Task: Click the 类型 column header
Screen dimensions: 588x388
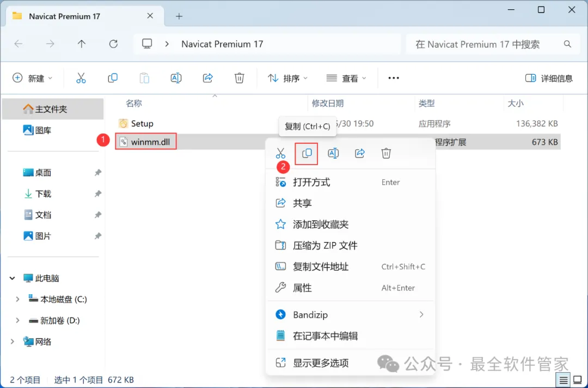Action: (426, 103)
